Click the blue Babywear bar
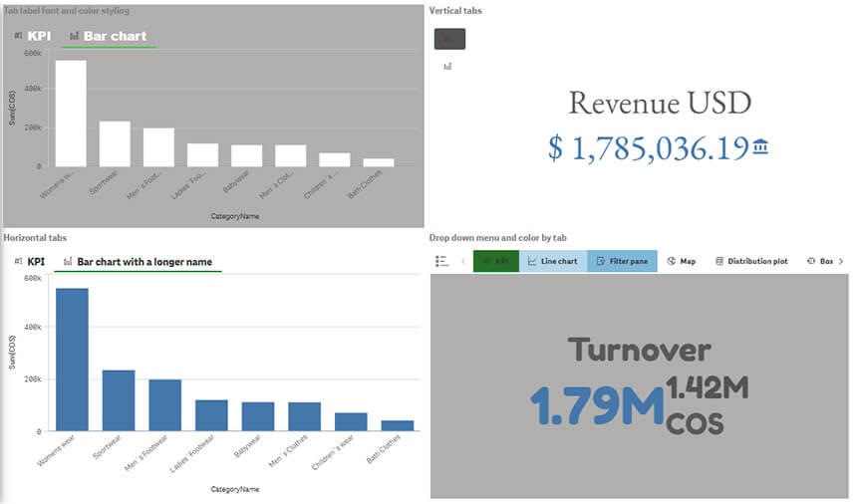The width and height of the screenshot is (854, 504). tap(258, 416)
